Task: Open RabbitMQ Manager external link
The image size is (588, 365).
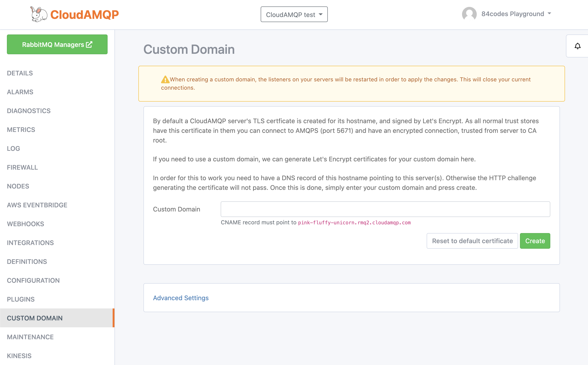Action: pos(57,45)
